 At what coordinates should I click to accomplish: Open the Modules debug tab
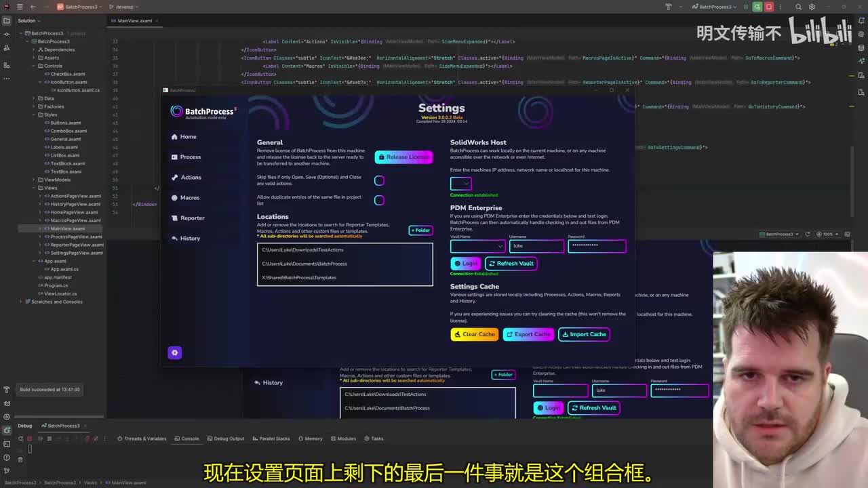(x=342, y=439)
